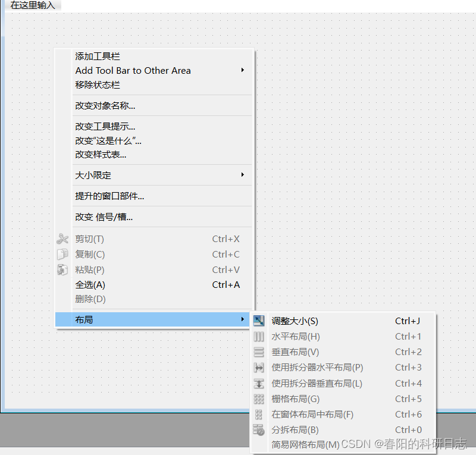The height and width of the screenshot is (455, 476).
Task: Click the Ctrl+1 shortcut text
Action: pos(408,336)
